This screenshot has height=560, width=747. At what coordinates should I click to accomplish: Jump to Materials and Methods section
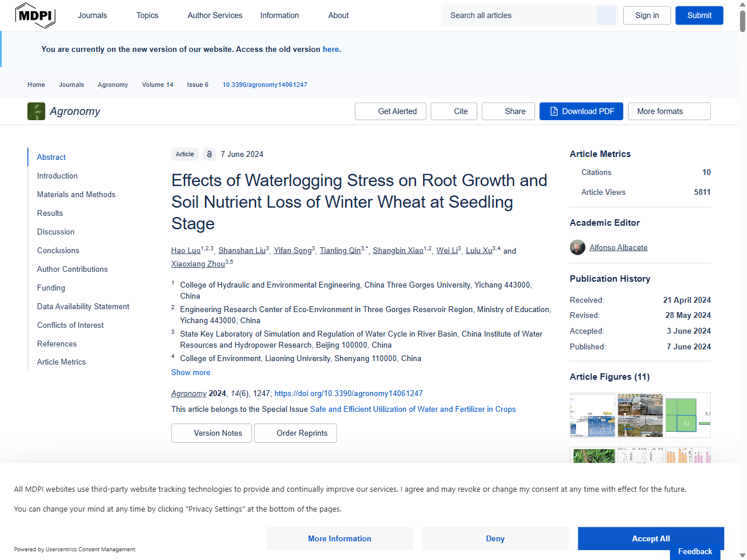76,194
